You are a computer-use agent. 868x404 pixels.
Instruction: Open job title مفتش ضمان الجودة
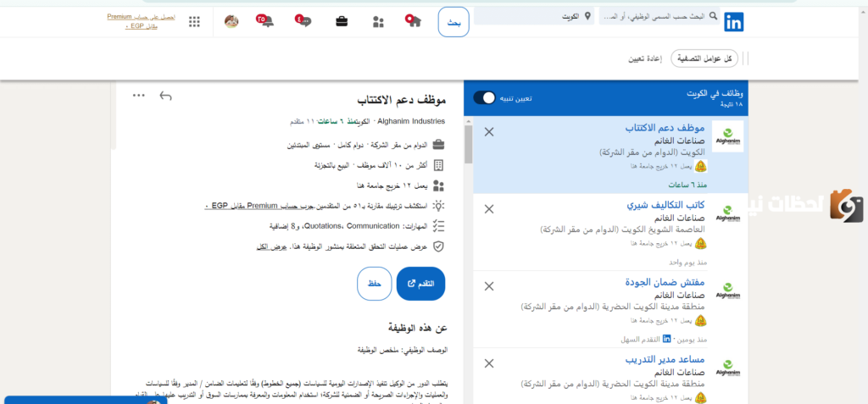click(x=665, y=282)
